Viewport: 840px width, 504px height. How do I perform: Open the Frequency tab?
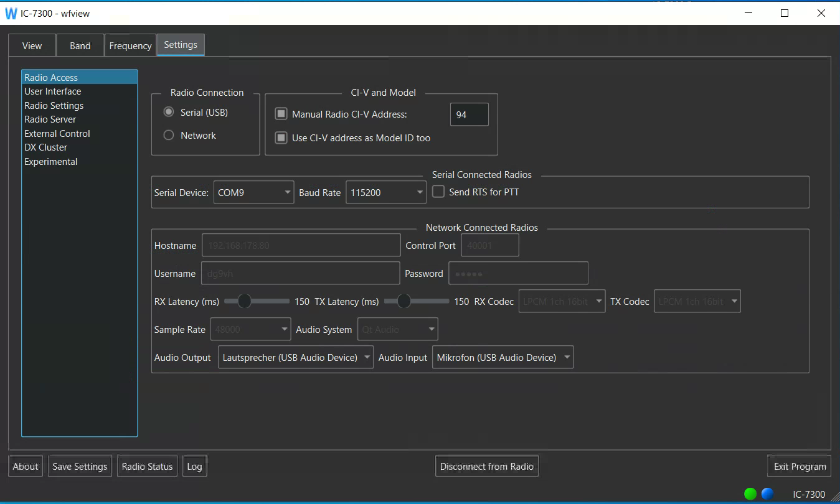coord(130,45)
